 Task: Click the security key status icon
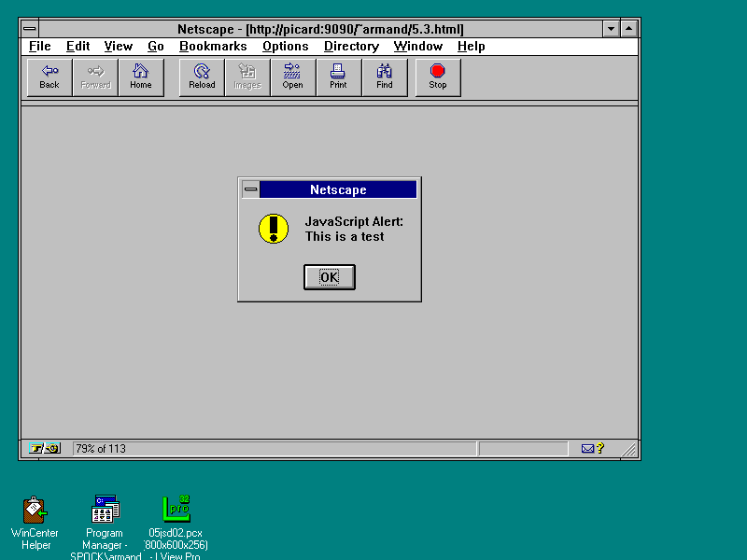coord(44,449)
